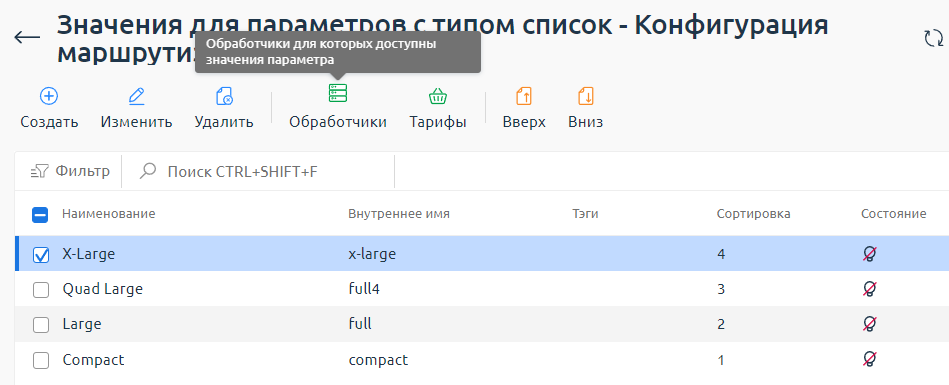Click the Удалить document icon
This screenshot has width=949, height=385.
224,96
